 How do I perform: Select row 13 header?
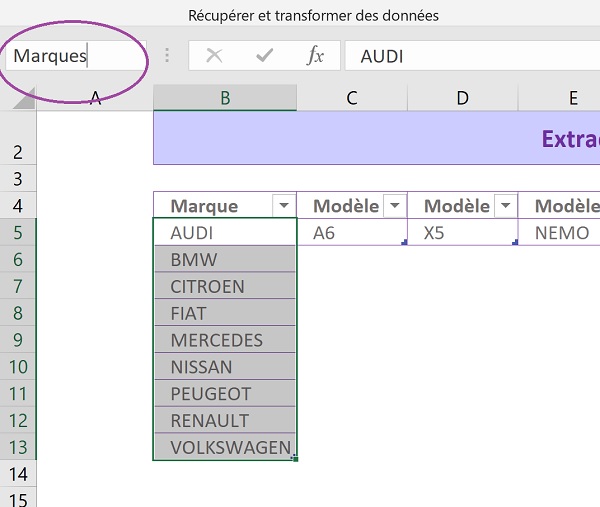point(18,447)
